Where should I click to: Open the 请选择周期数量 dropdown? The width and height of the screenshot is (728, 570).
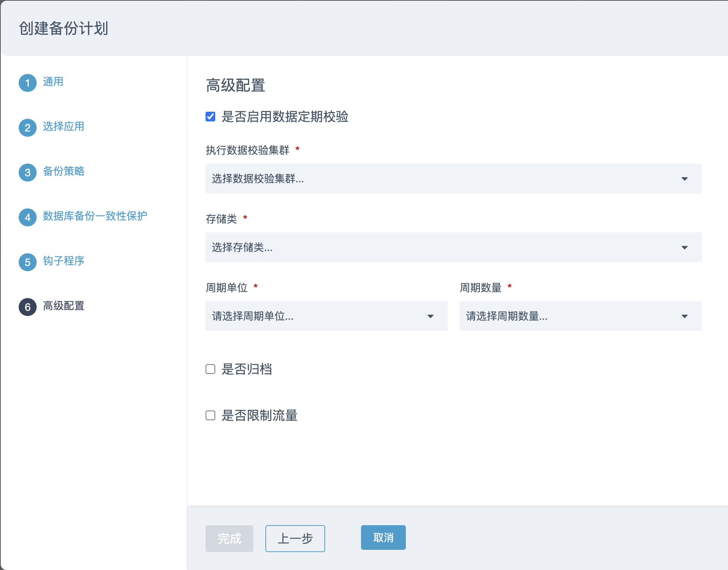(580, 316)
